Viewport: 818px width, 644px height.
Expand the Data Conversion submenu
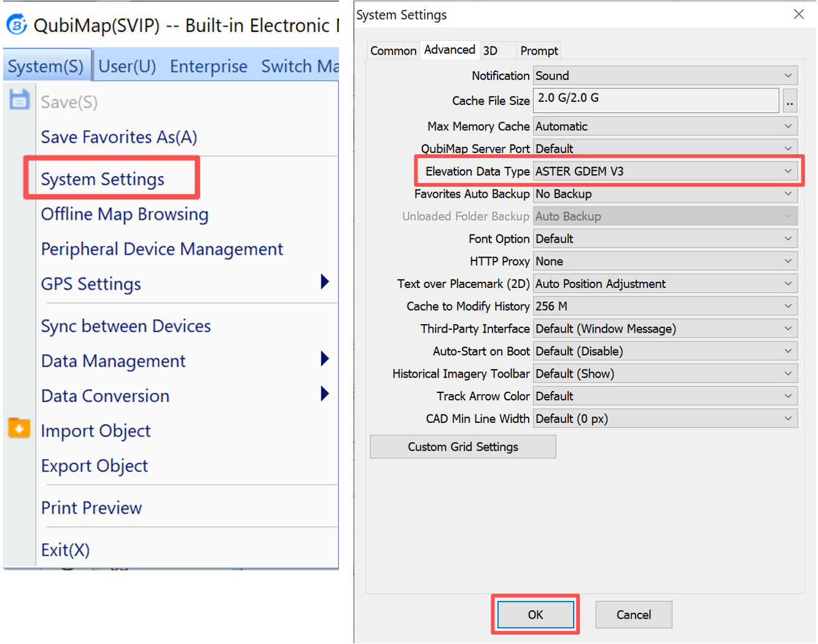pyautogui.click(x=184, y=395)
